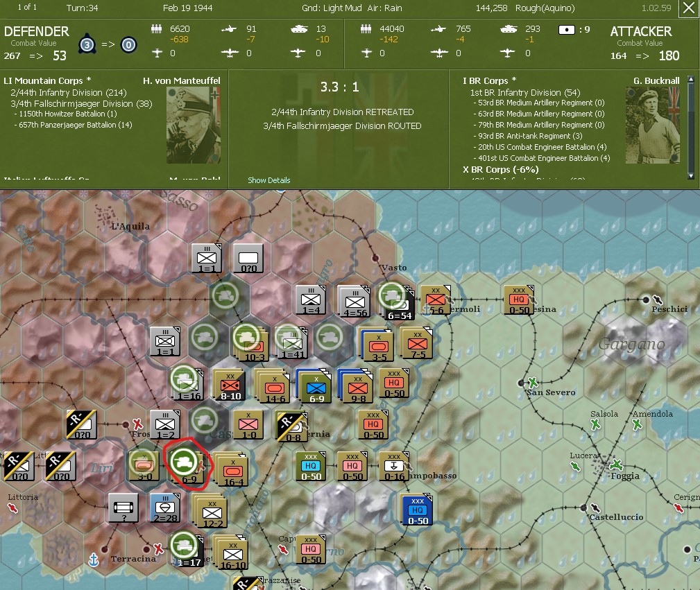Select the 1=41 German unit counter
Viewport: 700px width, 590px height.
pos(292,344)
